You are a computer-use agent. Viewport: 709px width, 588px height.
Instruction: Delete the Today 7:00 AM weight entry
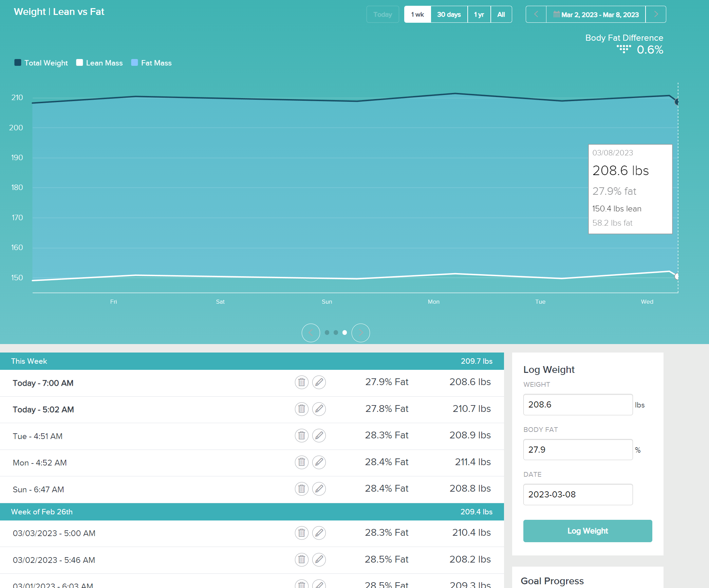point(301,382)
